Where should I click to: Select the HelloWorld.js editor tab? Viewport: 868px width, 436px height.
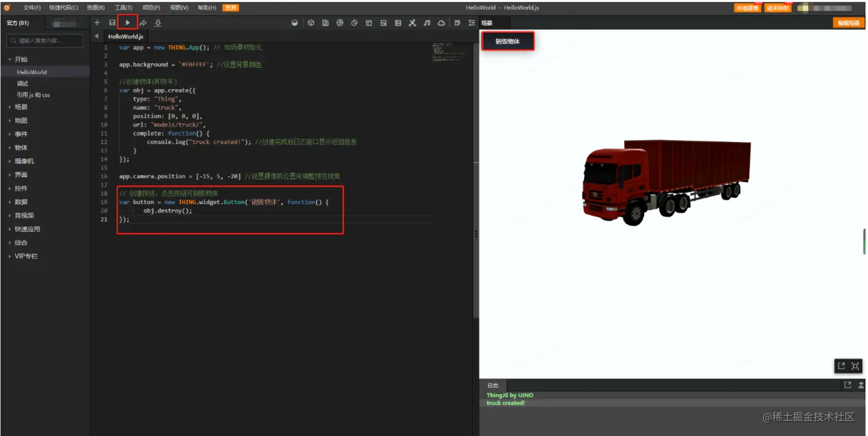click(126, 36)
